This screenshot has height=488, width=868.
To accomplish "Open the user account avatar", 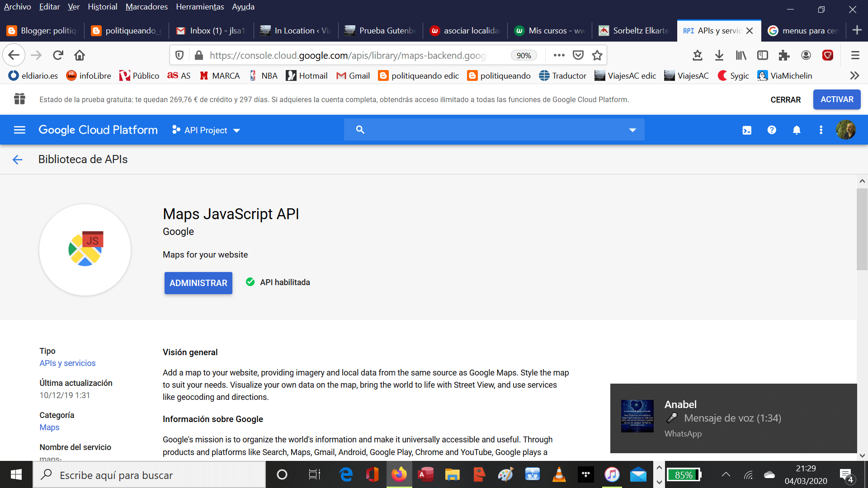I will (845, 130).
